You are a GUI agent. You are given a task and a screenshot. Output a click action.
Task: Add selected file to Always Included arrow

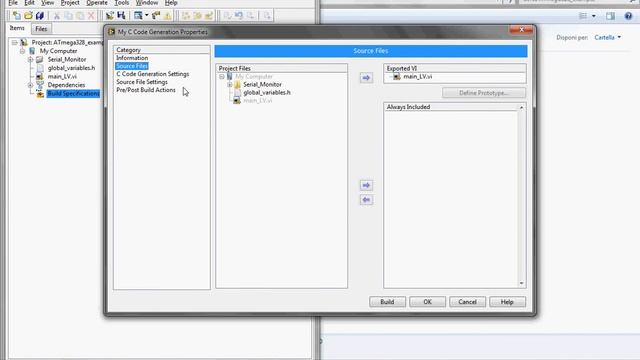point(366,185)
